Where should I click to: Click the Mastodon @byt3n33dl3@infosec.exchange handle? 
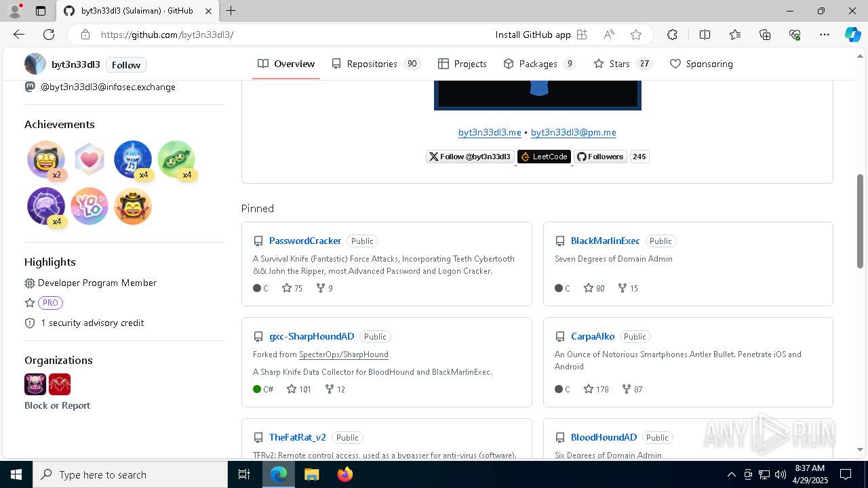pyautogui.click(x=108, y=87)
